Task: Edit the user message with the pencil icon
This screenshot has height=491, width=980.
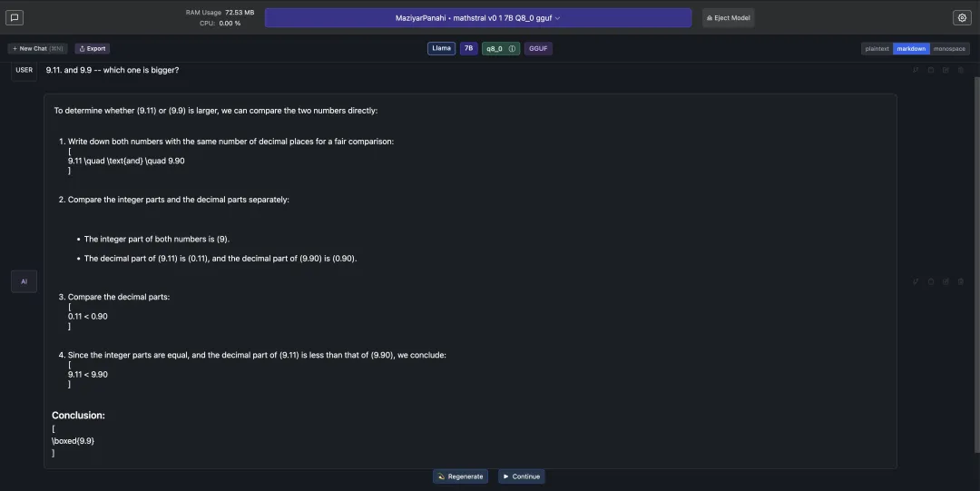Action: pyautogui.click(x=946, y=70)
